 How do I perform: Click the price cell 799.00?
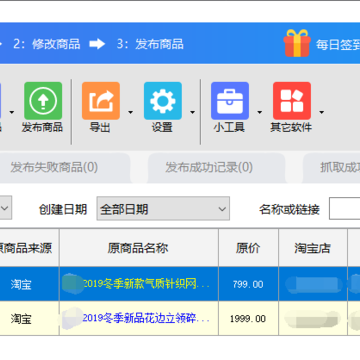[x=248, y=284]
